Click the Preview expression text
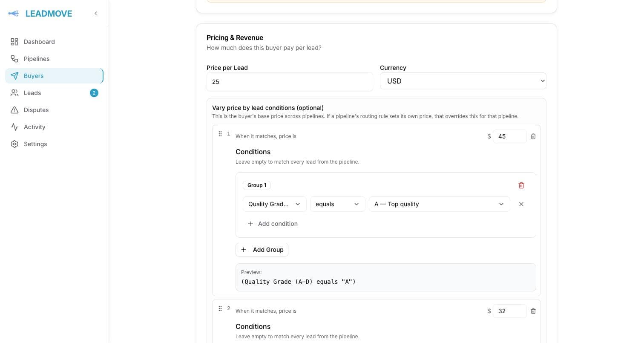 pos(298,282)
